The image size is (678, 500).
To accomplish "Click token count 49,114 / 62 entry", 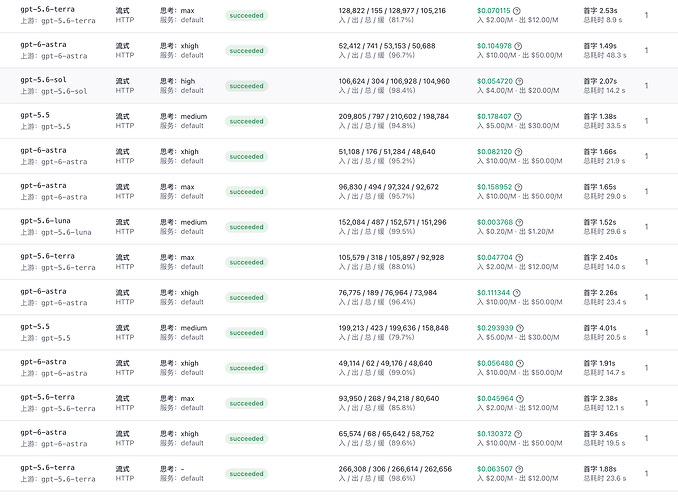I will point(385,363).
